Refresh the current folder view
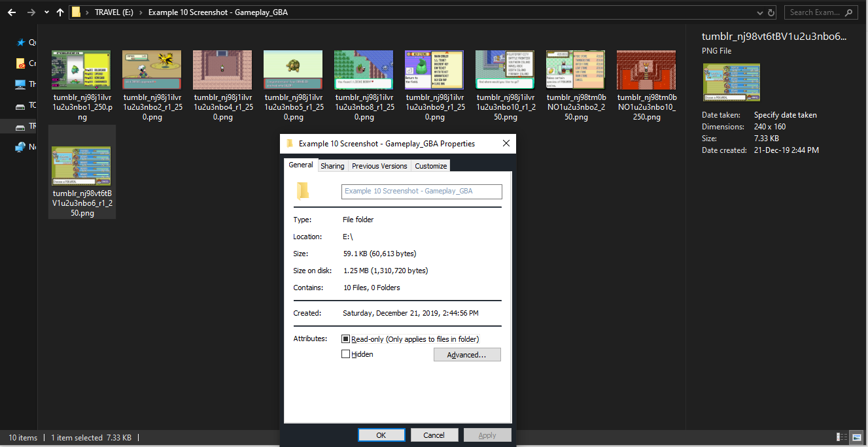868x447 pixels. pos(772,12)
